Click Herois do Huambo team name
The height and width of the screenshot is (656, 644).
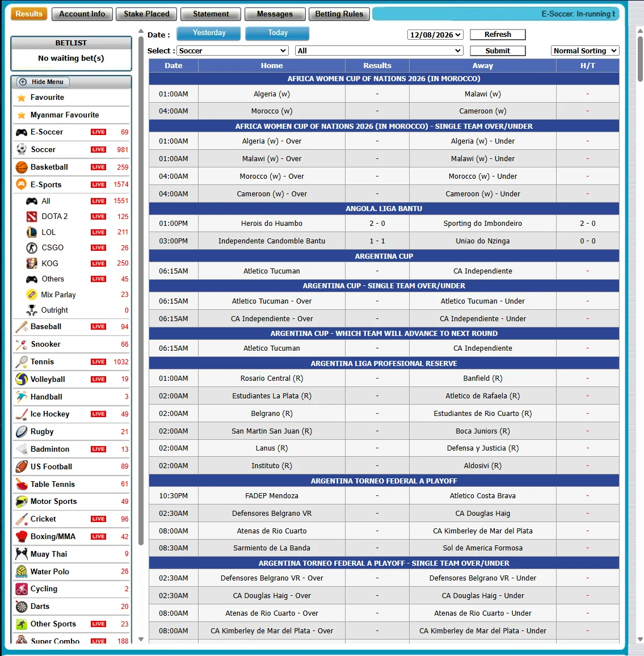pyautogui.click(x=272, y=224)
